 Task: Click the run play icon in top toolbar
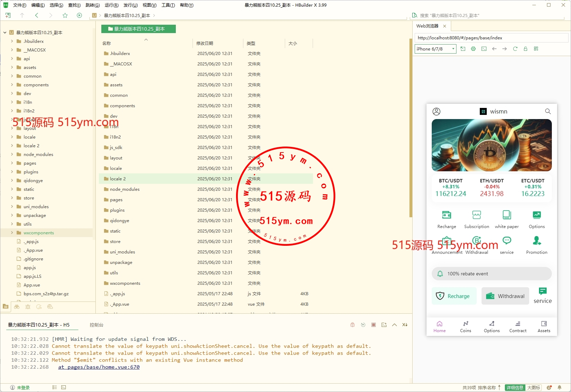[x=79, y=15]
